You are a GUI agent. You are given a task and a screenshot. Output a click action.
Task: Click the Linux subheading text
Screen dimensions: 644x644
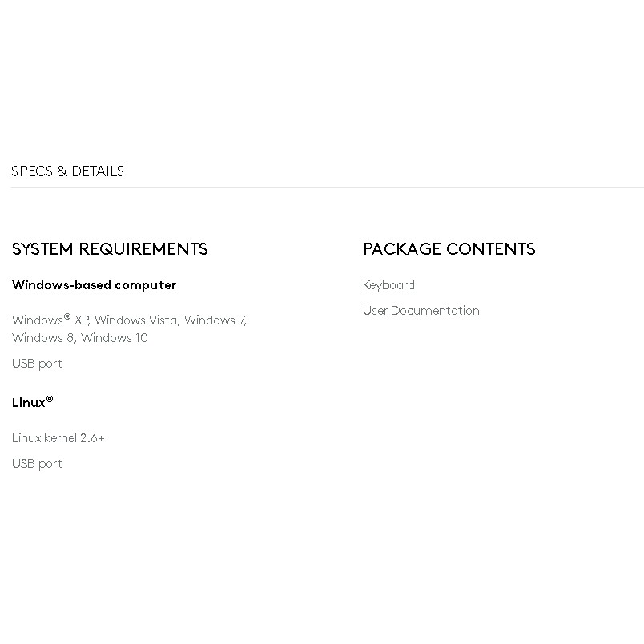[28, 402]
